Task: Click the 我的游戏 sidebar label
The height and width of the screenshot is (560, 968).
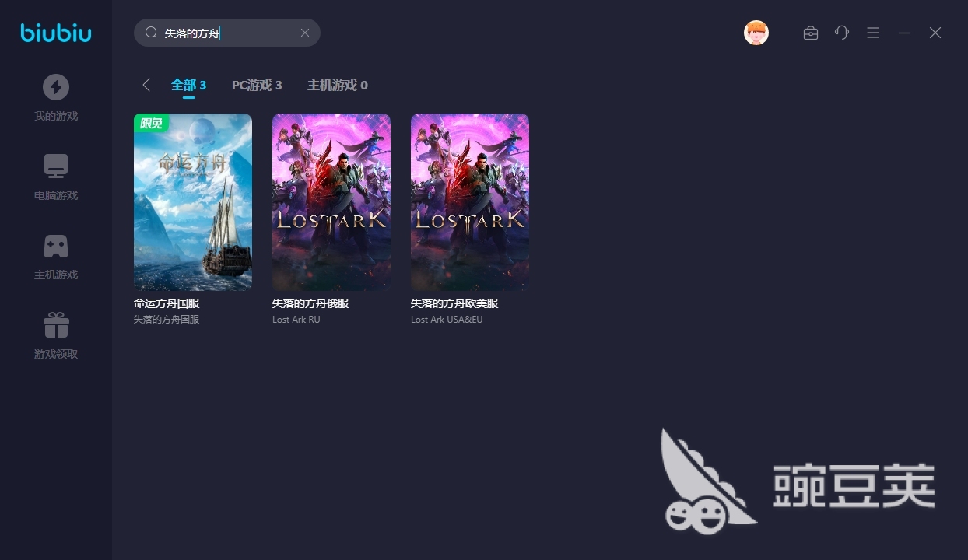Action: pos(56,117)
